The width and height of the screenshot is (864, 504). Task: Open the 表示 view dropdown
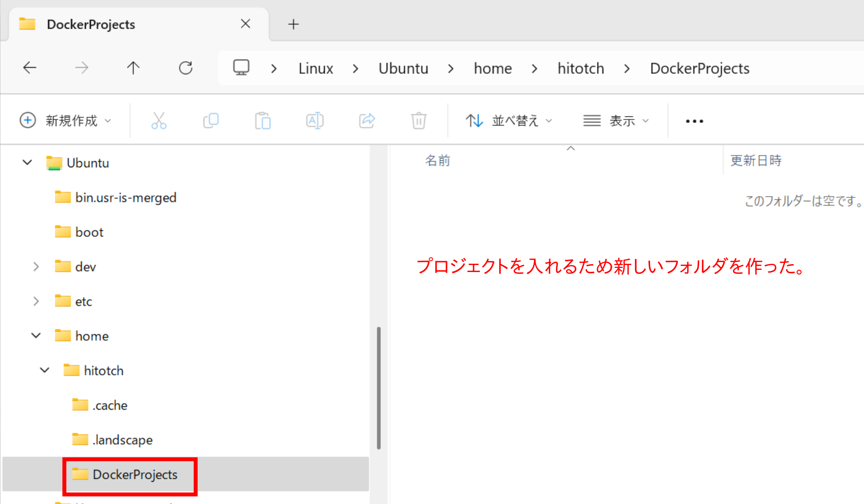[x=616, y=120]
